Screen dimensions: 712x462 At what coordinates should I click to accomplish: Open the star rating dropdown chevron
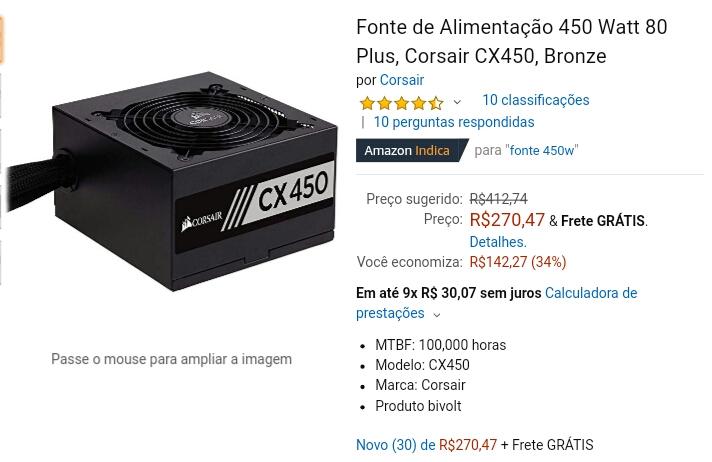point(457,102)
